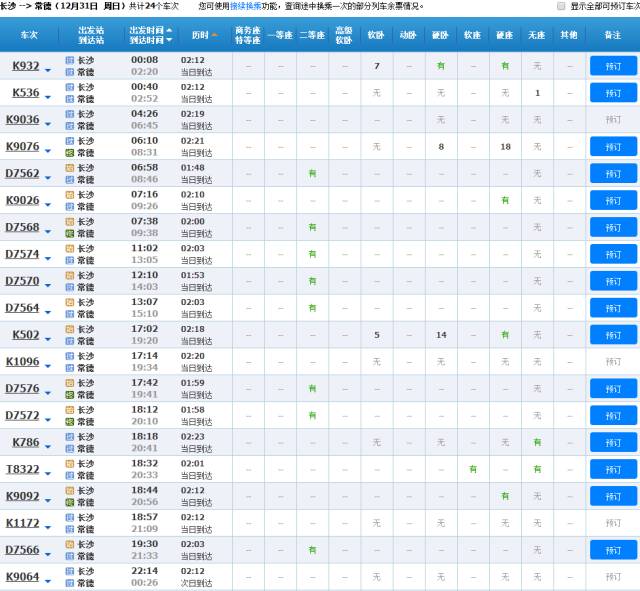Expand details for train K9036
This screenshot has width=640, height=591.
(x=48, y=124)
